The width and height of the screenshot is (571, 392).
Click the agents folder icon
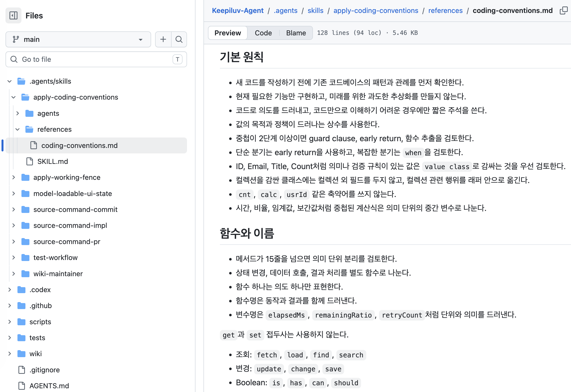29,113
